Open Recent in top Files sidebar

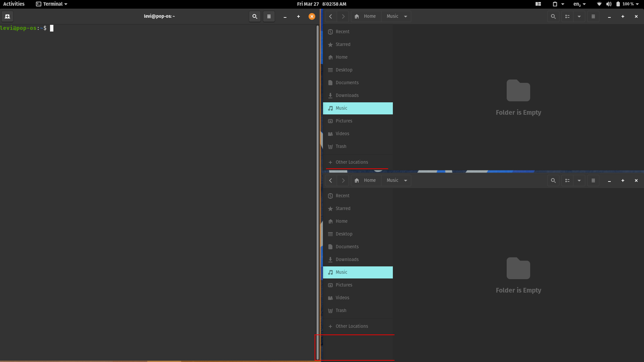pyautogui.click(x=358, y=32)
